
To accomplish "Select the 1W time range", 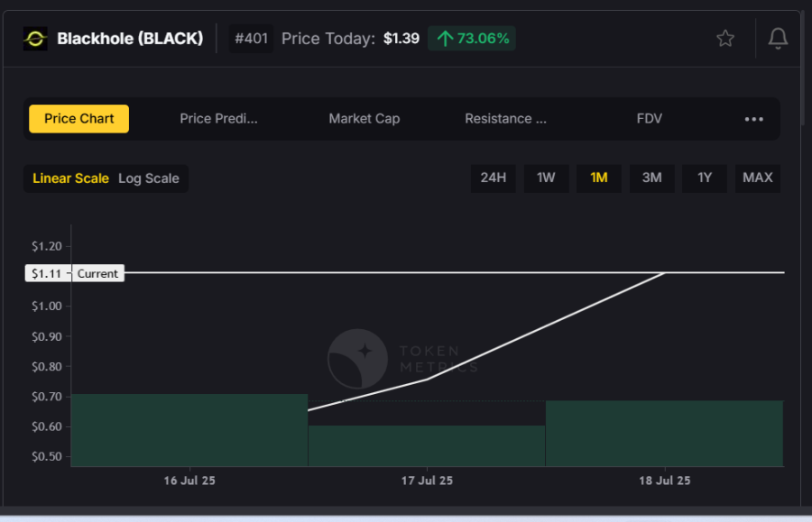I will (x=546, y=178).
